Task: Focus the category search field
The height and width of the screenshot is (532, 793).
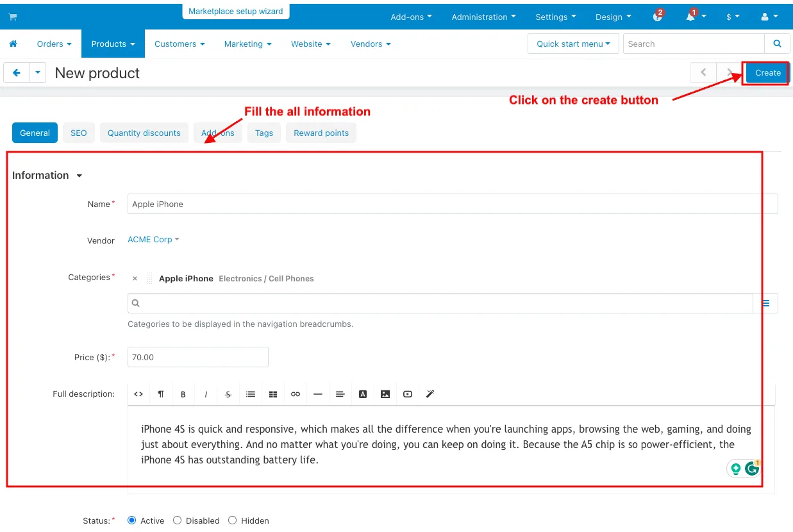Action: coord(440,303)
